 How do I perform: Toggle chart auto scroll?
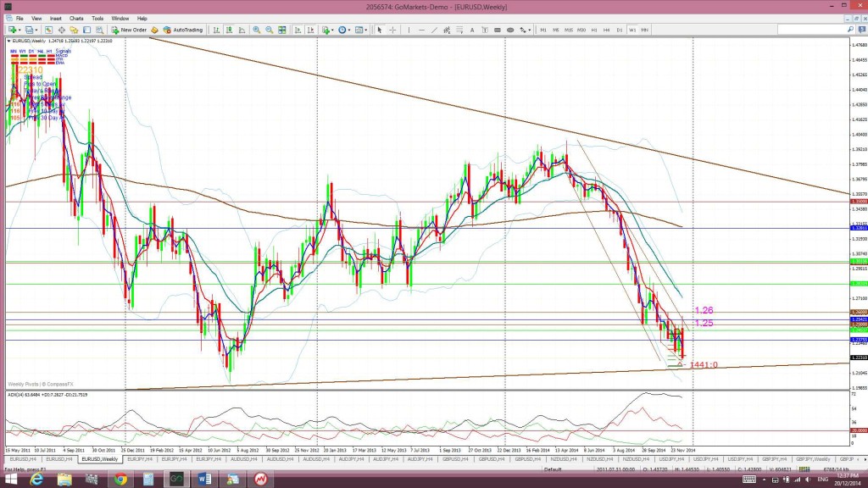pyautogui.click(x=298, y=30)
